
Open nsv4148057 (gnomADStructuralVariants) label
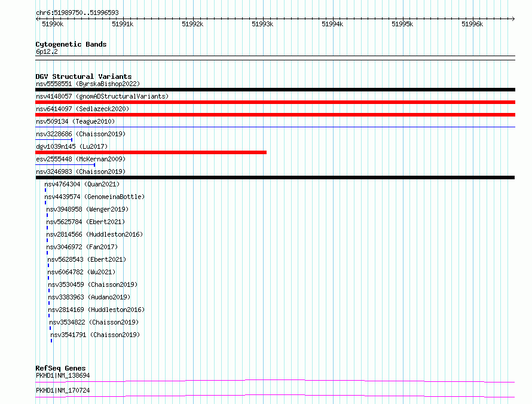102,96
